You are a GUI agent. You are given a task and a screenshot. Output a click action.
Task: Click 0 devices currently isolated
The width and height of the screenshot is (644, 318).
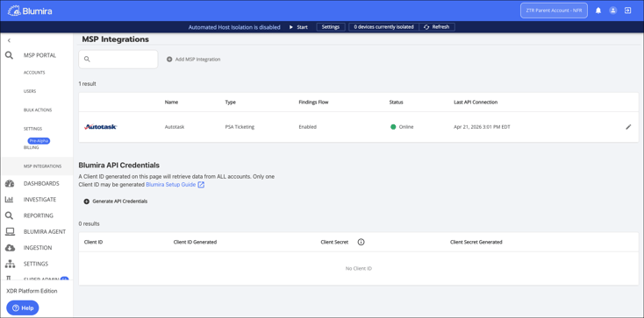[x=384, y=27]
